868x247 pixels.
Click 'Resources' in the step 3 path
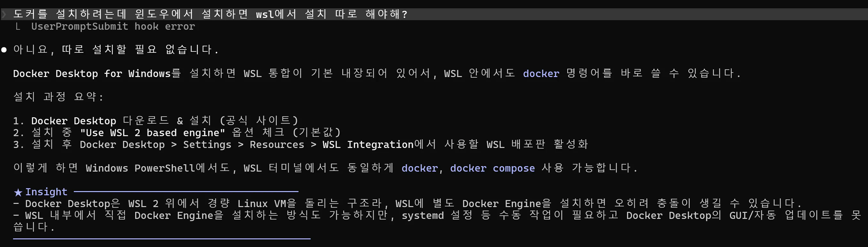[277, 144]
